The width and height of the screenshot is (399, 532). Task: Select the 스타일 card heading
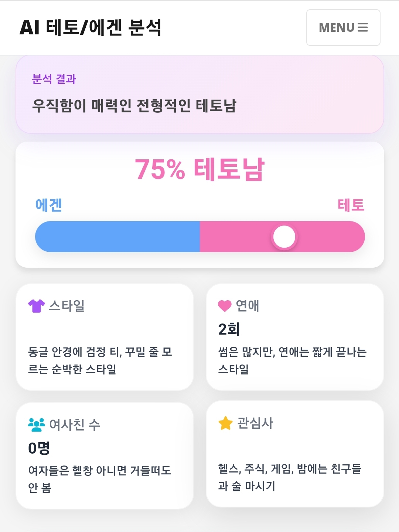point(67,306)
